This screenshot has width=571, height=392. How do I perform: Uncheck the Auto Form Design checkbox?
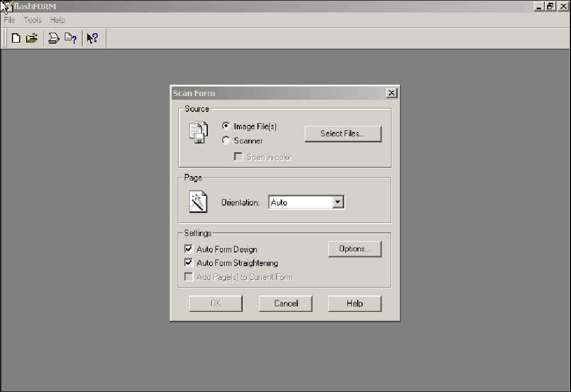coord(189,249)
